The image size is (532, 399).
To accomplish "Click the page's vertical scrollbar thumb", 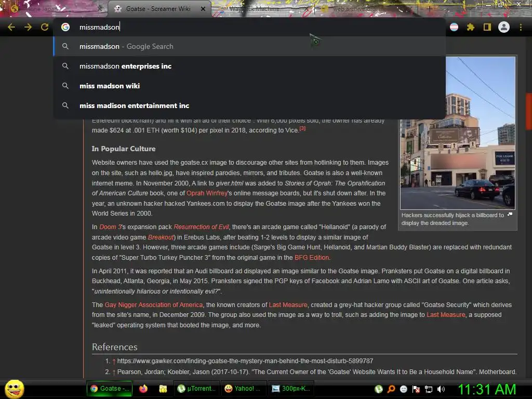I will click(528, 111).
